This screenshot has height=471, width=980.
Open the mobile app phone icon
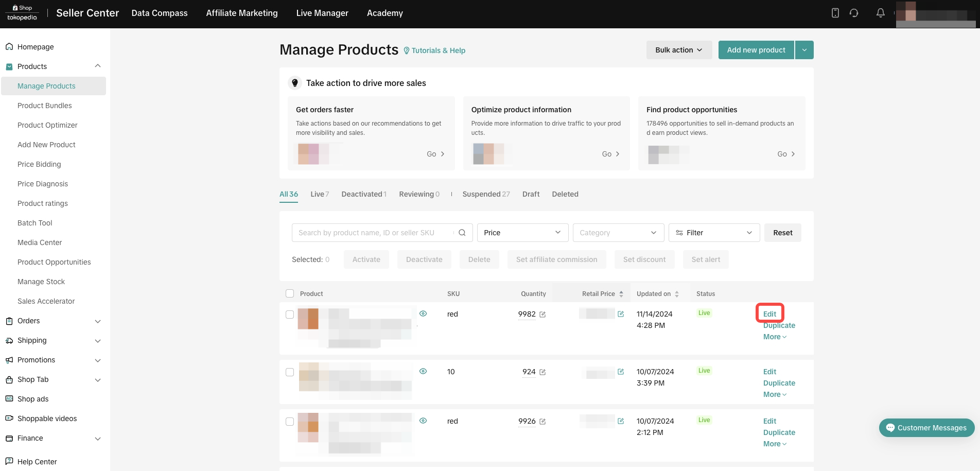tap(835, 13)
